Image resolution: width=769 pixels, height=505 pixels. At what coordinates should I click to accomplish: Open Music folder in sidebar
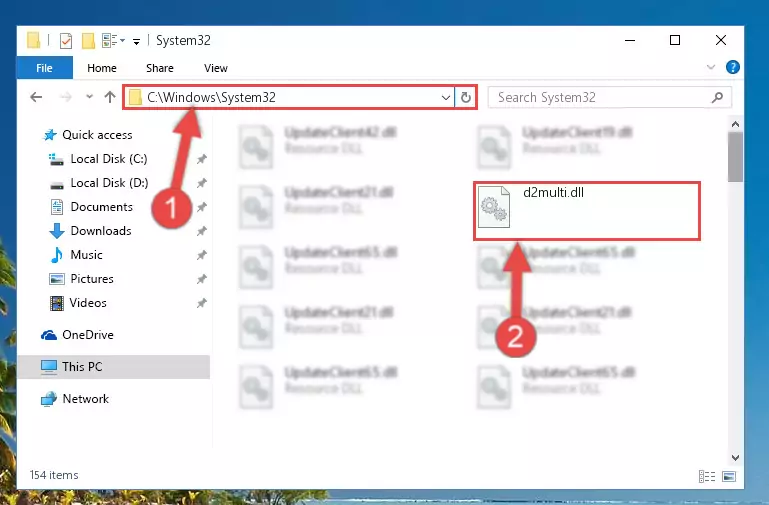(86, 255)
